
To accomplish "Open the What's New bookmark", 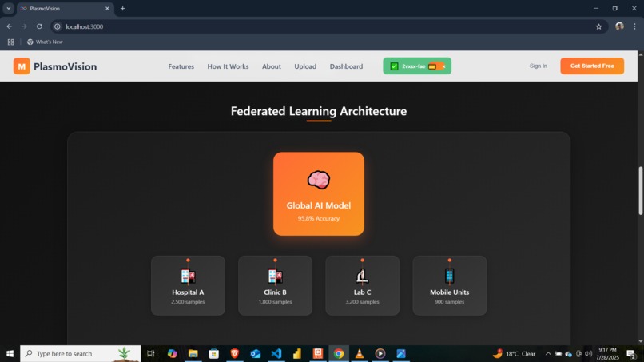I will (45, 42).
